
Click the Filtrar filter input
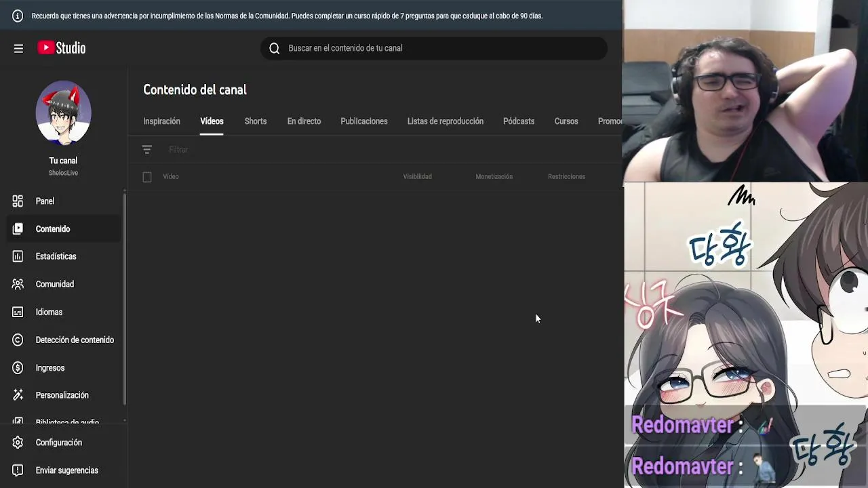pyautogui.click(x=178, y=150)
